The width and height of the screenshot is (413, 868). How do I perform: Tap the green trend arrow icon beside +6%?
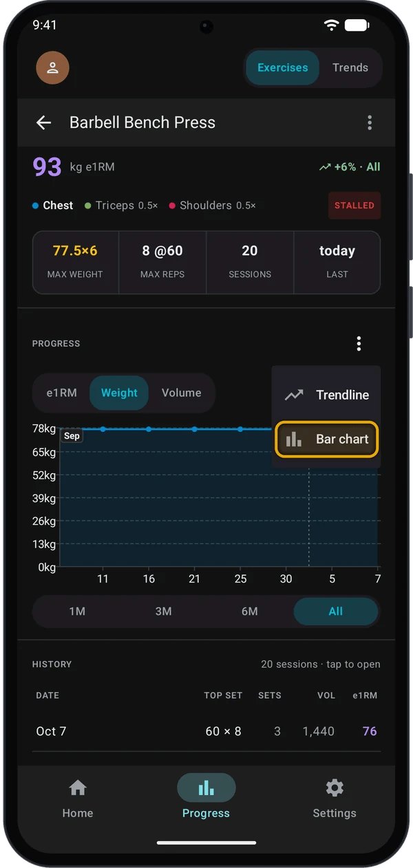coord(325,167)
